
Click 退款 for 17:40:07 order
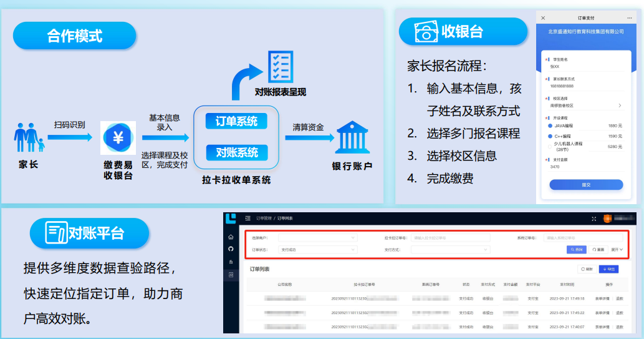click(x=619, y=327)
